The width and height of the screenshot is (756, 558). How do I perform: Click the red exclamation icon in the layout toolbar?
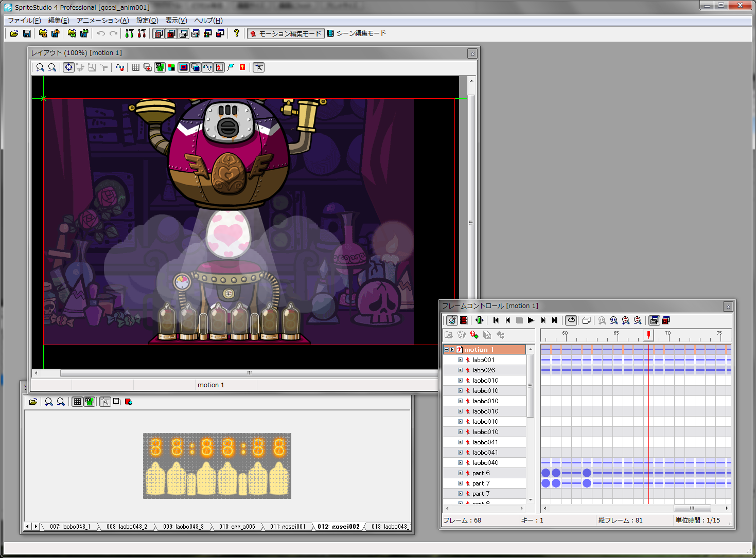(242, 67)
